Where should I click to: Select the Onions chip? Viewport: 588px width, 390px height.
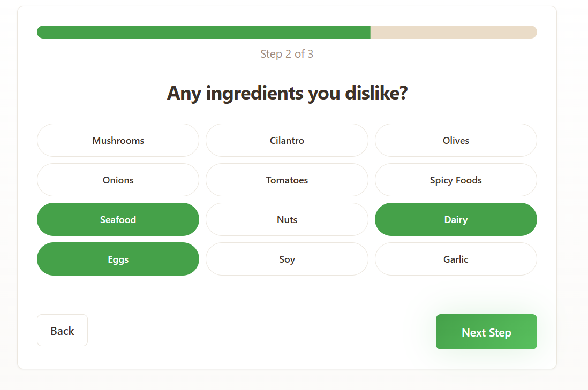point(118,180)
